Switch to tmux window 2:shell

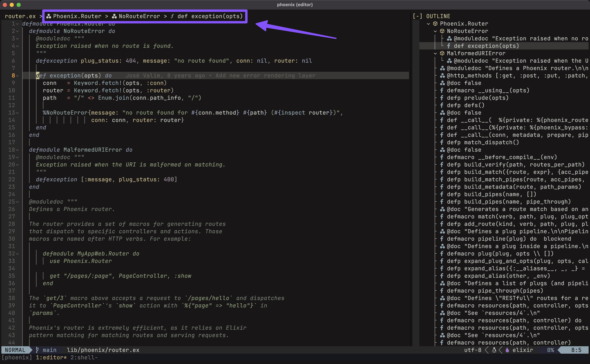point(84,357)
